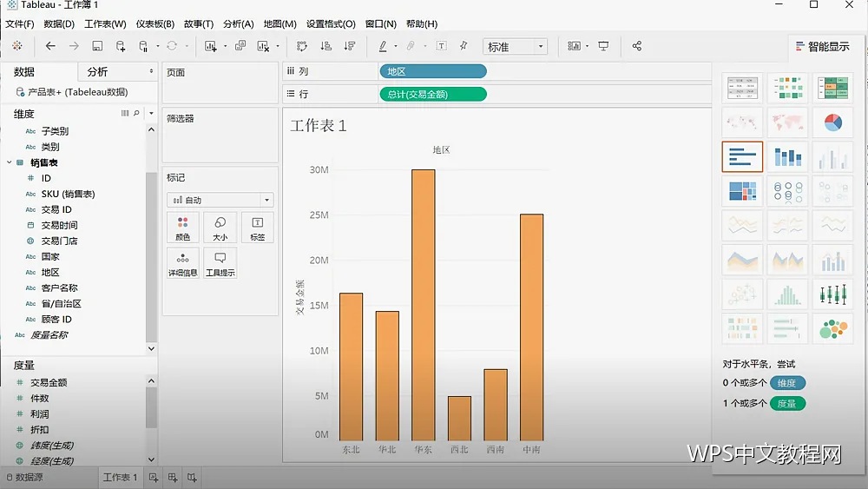Open the 工作表(W) menu
The height and width of the screenshot is (489, 868).
(105, 23)
